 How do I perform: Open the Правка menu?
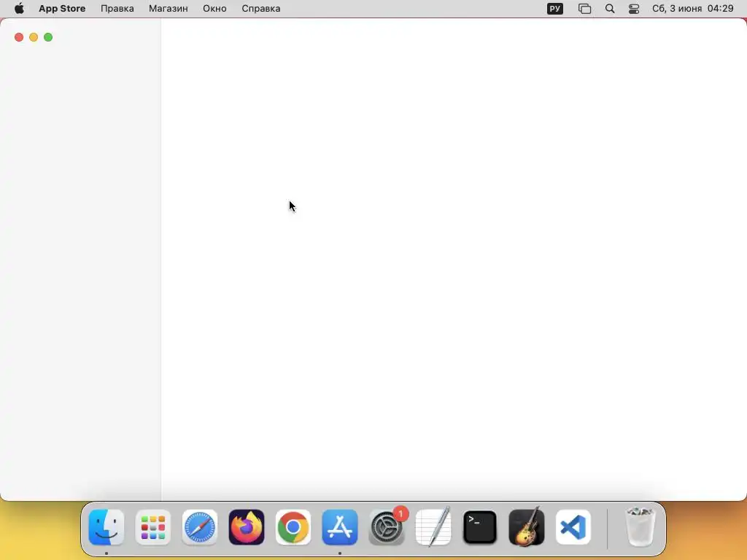[117, 9]
